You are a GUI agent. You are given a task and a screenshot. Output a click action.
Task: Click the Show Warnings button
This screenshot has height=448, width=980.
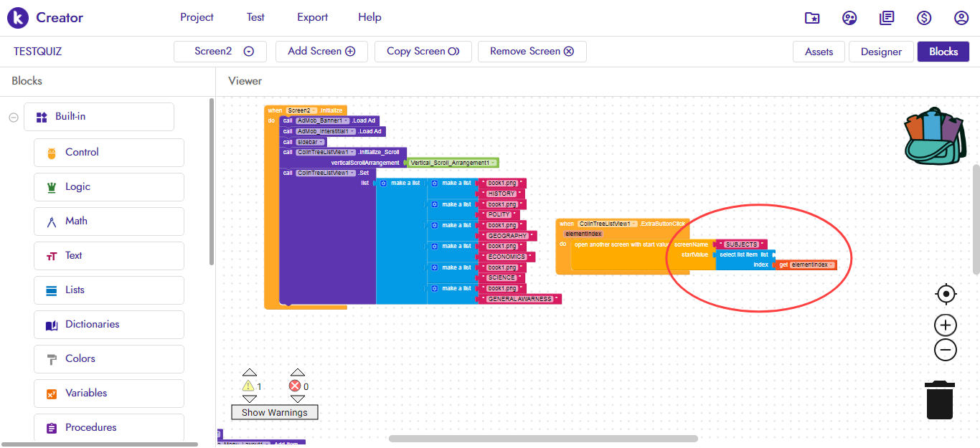click(275, 413)
